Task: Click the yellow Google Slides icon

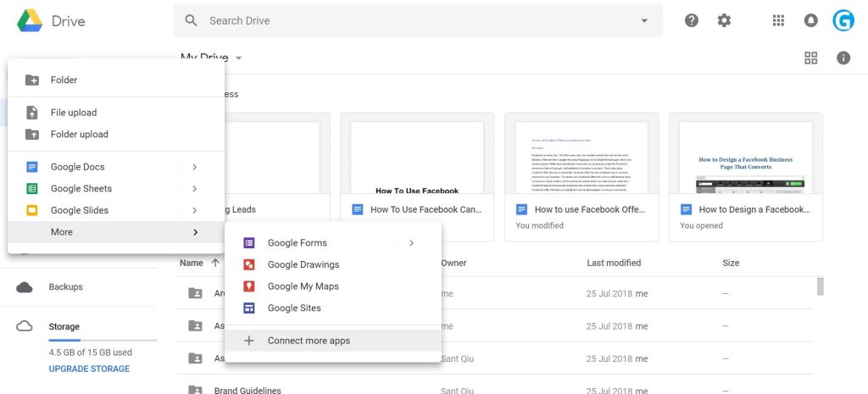Action: 32,210
